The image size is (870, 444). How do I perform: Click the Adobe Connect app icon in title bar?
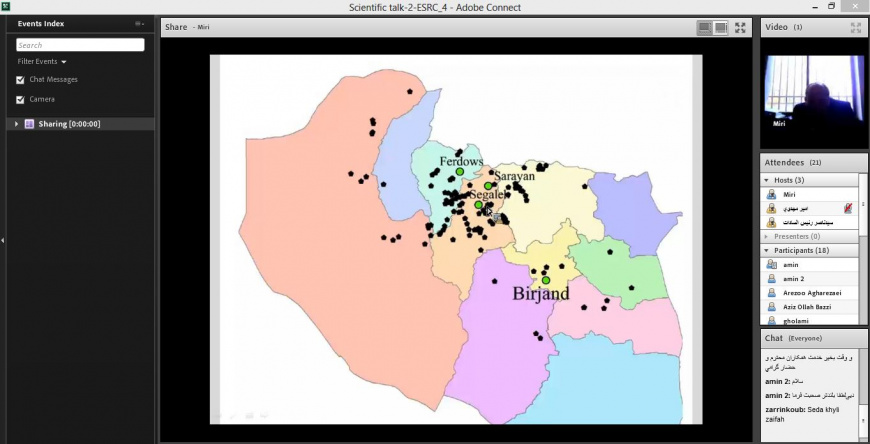point(6,7)
